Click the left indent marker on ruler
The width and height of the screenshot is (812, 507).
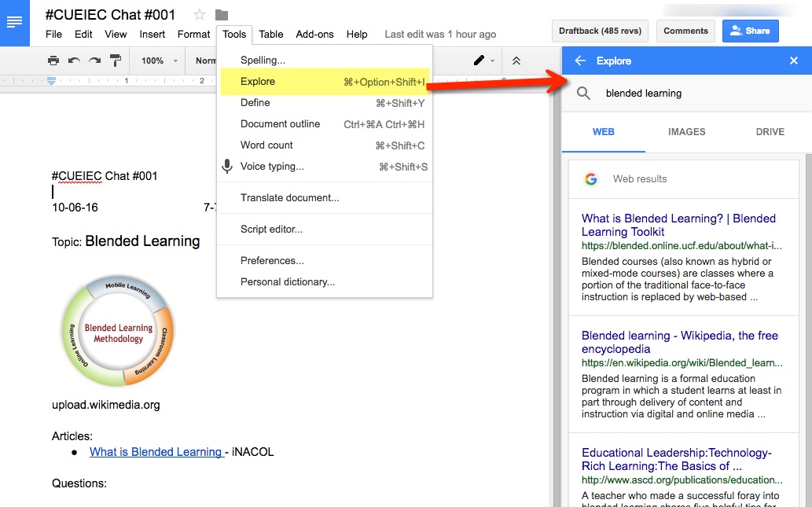coord(52,80)
